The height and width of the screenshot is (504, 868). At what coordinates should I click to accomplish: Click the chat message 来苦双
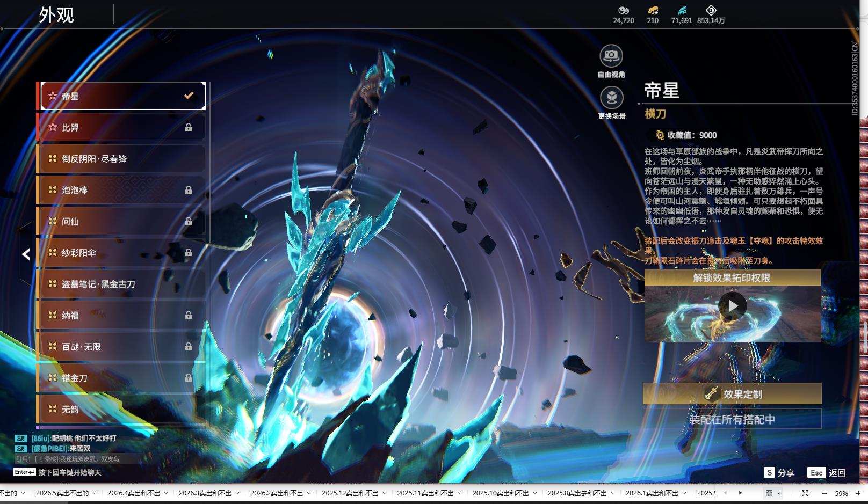pyautogui.click(x=80, y=449)
